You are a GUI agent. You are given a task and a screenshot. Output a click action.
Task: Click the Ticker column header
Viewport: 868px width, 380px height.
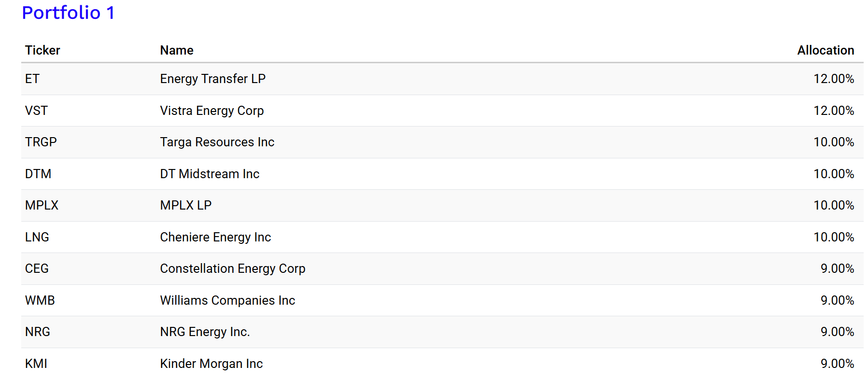click(42, 50)
